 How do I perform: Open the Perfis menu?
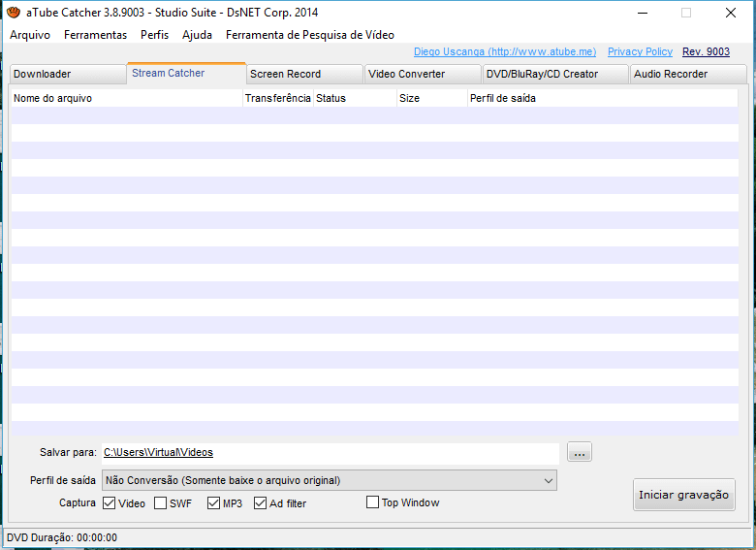coord(154,35)
